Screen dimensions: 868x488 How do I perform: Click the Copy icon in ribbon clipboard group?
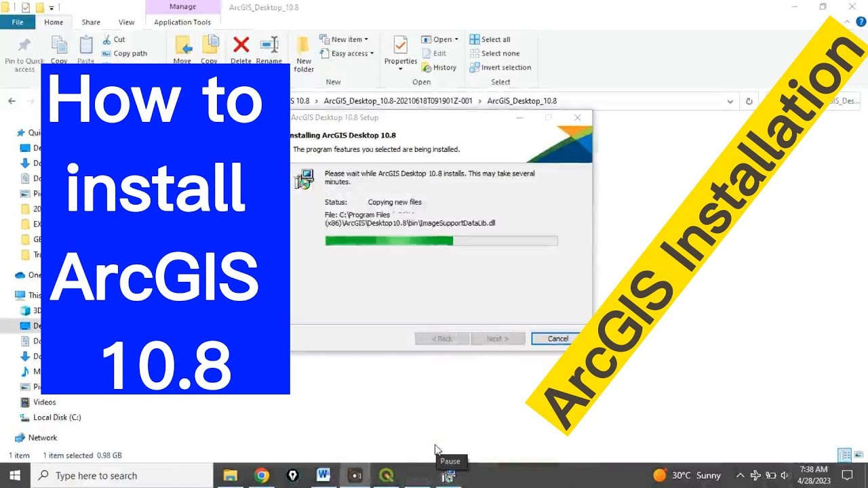pyautogui.click(x=59, y=46)
